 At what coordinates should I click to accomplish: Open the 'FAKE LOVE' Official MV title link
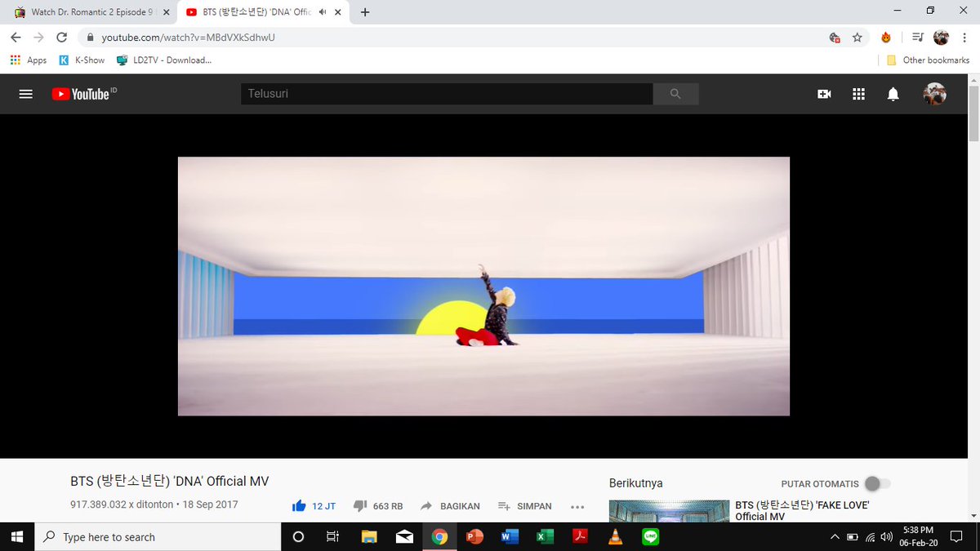[x=802, y=511]
